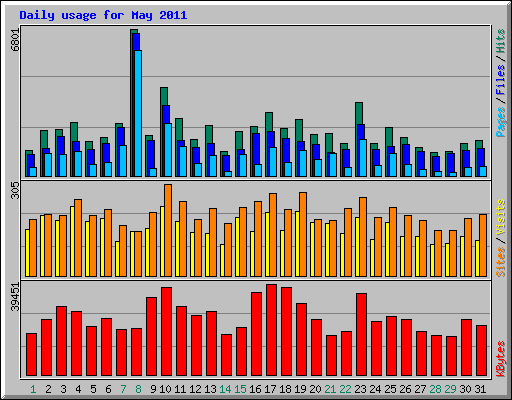Click the red KBytes bar for day 10
Image resolution: width=512 pixels, height=400 pixels.
pos(166,332)
